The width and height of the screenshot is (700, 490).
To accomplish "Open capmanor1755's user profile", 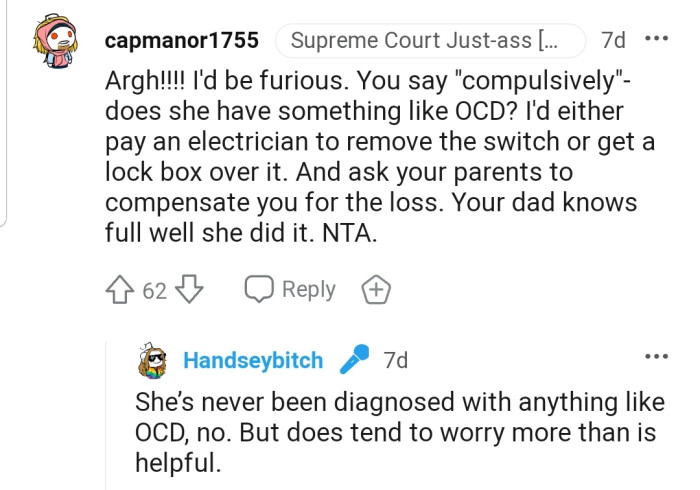I will click(x=182, y=42).
